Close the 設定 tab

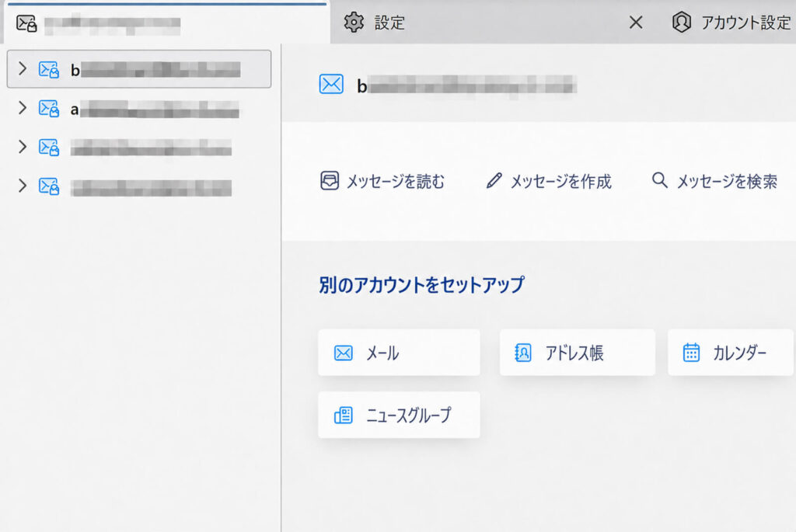click(x=636, y=23)
